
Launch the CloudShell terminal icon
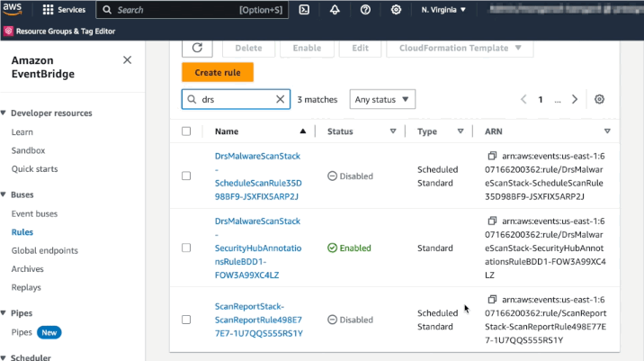click(305, 10)
